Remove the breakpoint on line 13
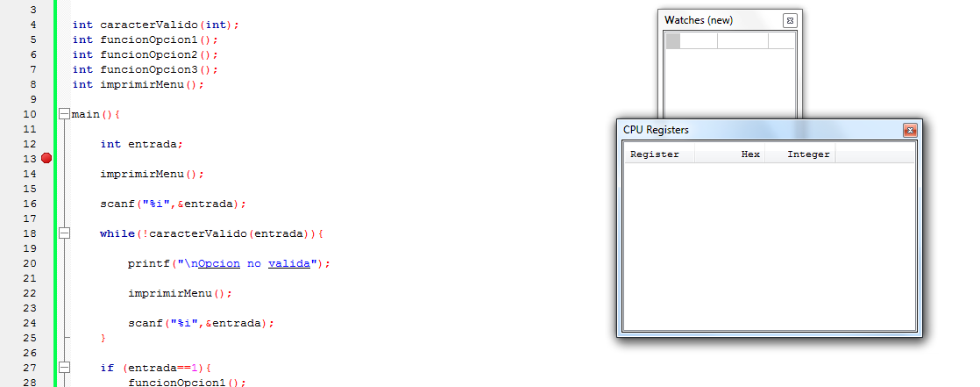980x387 pixels. 46,159
